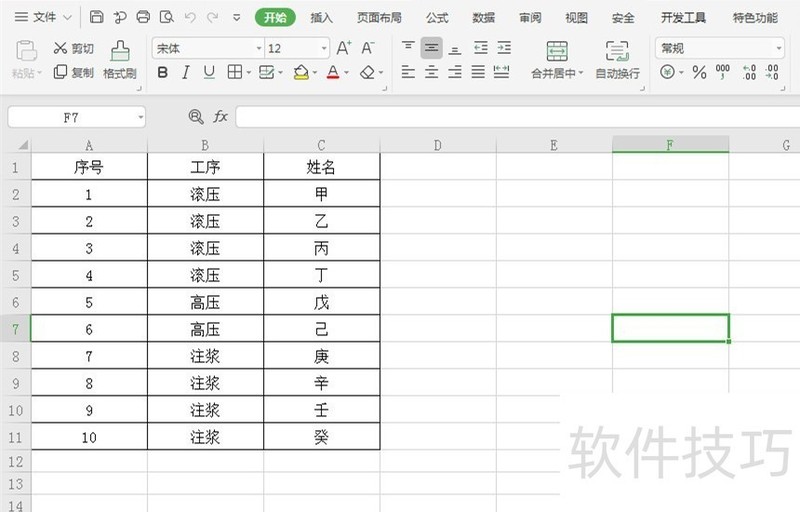Toggle Underline formatting

[x=209, y=72]
